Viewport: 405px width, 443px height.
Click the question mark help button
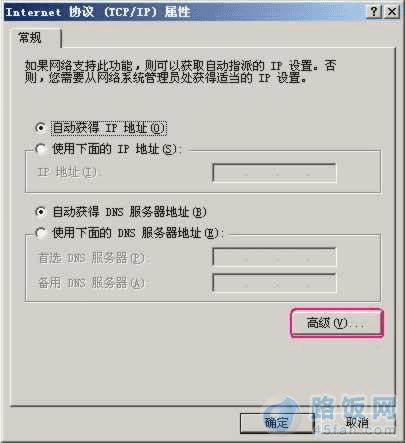(x=374, y=12)
